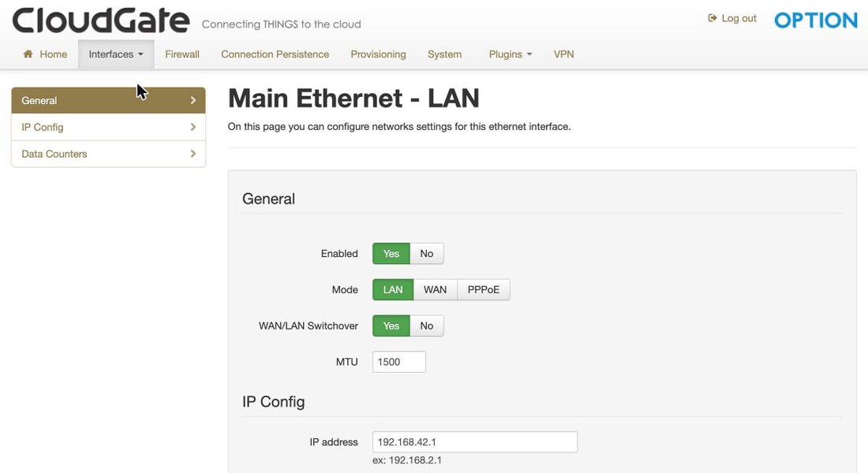Image resolution: width=868 pixels, height=473 pixels.
Task: Click the 'Main Ethernet - LAN' heading
Action: pos(354,99)
